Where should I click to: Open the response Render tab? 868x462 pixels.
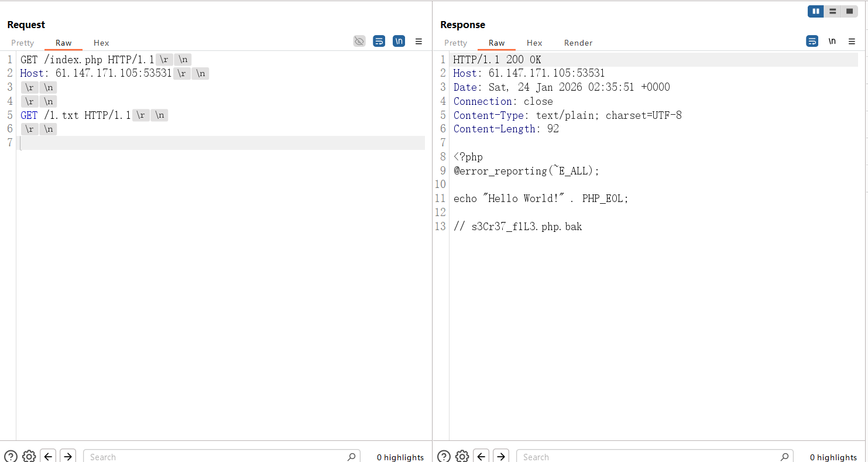click(x=578, y=43)
